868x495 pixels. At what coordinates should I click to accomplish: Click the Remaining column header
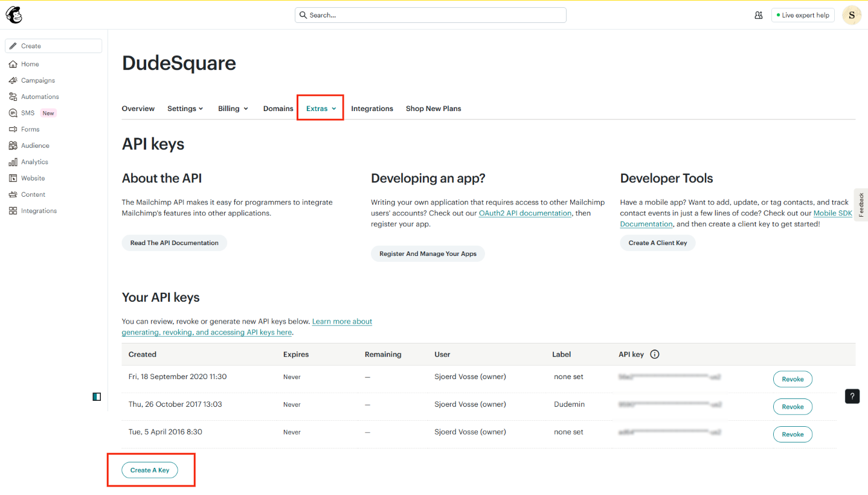(383, 354)
